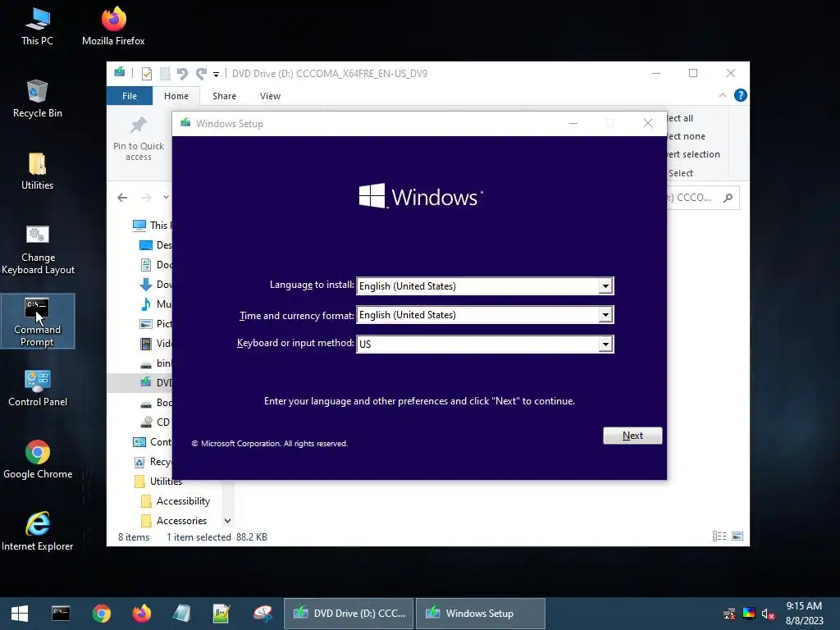Open Command Prompt from taskbar

pyautogui.click(x=61, y=614)
